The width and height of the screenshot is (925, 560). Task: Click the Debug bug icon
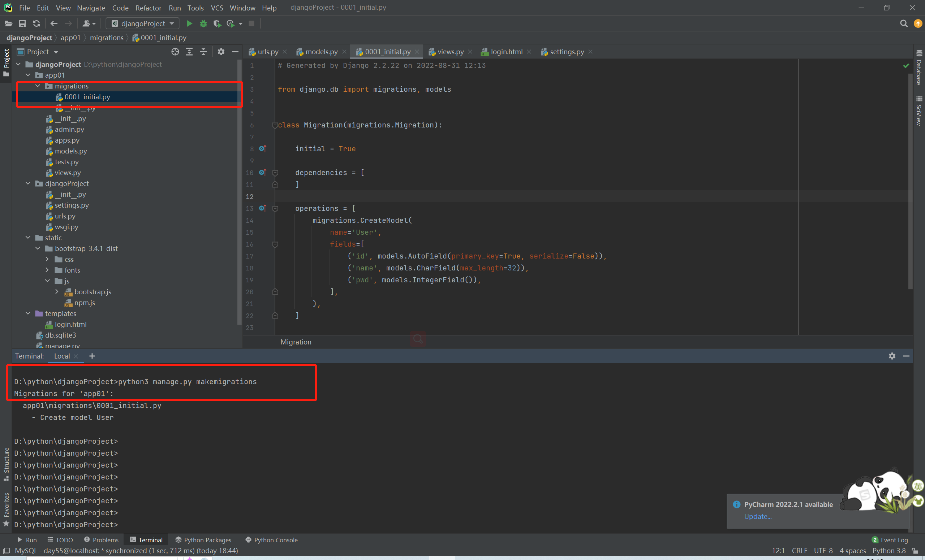coord(203,23)
